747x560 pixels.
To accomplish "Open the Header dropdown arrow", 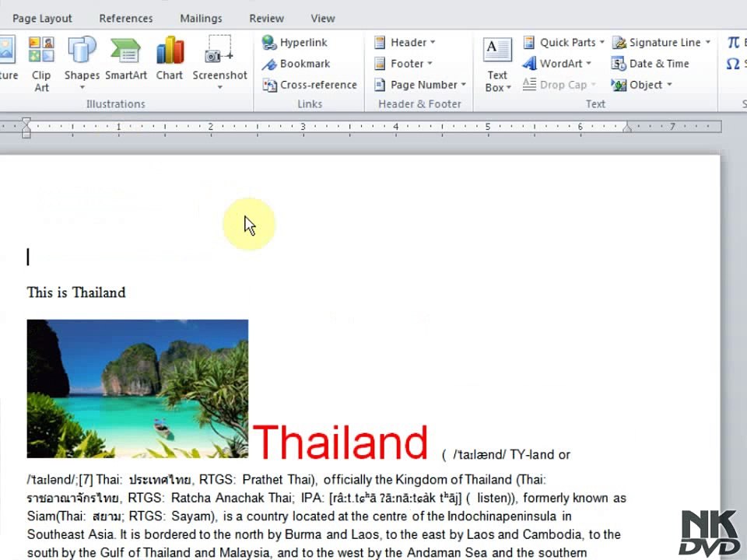I will [x=433, y=42].
